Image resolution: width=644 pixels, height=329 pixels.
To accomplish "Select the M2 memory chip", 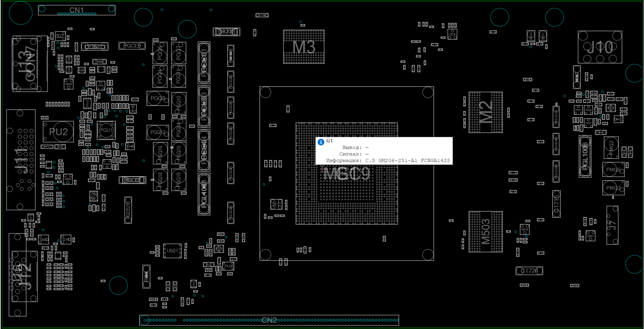I will (485, 112).
